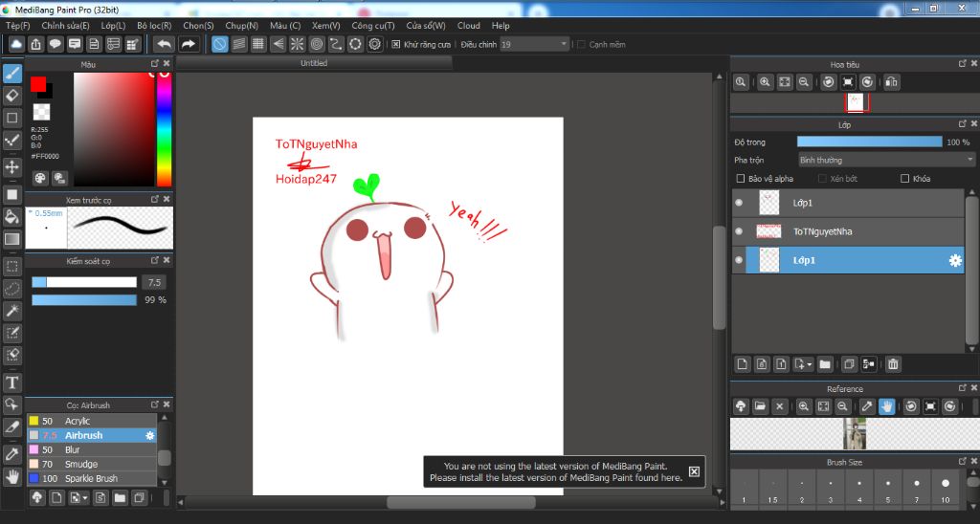Turn off snap guide icon

point(219,44)
